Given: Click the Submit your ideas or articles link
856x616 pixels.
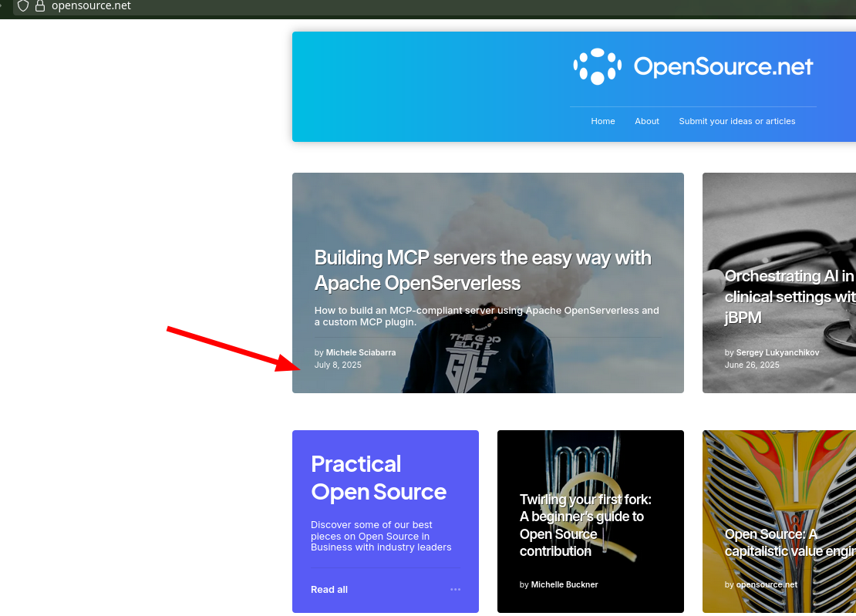Looking at the screenshot, I should point(736,121).
